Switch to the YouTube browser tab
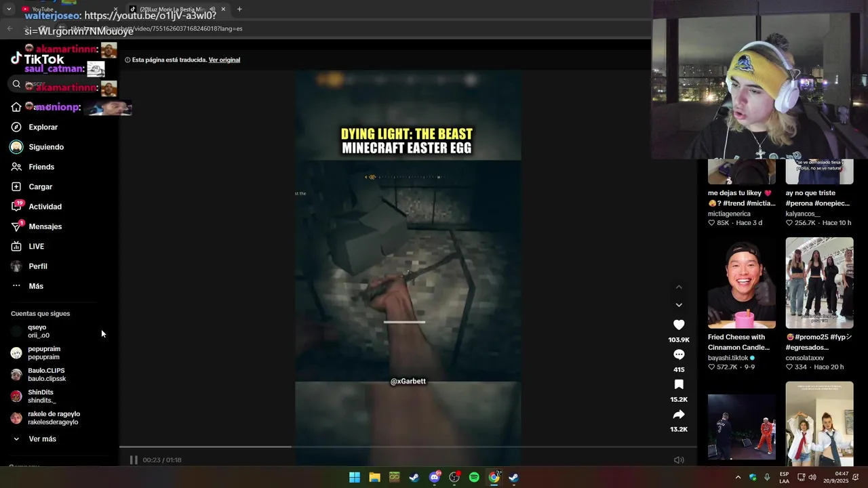This screenshot has height=488, width=868. 68,9
